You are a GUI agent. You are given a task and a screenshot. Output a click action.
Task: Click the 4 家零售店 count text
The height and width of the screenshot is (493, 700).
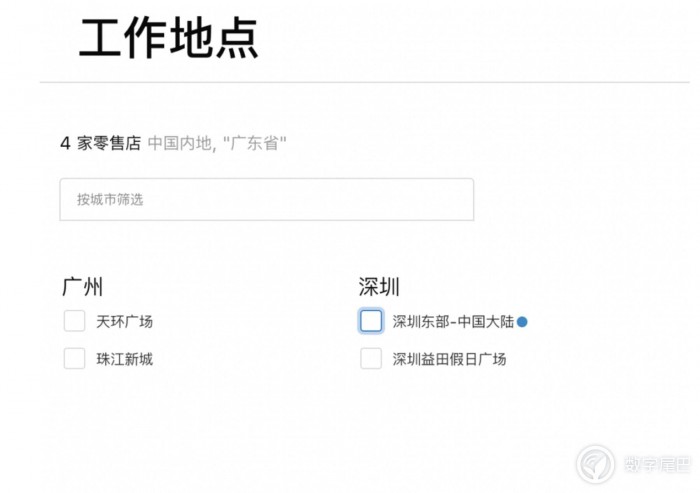coord(100,143)
